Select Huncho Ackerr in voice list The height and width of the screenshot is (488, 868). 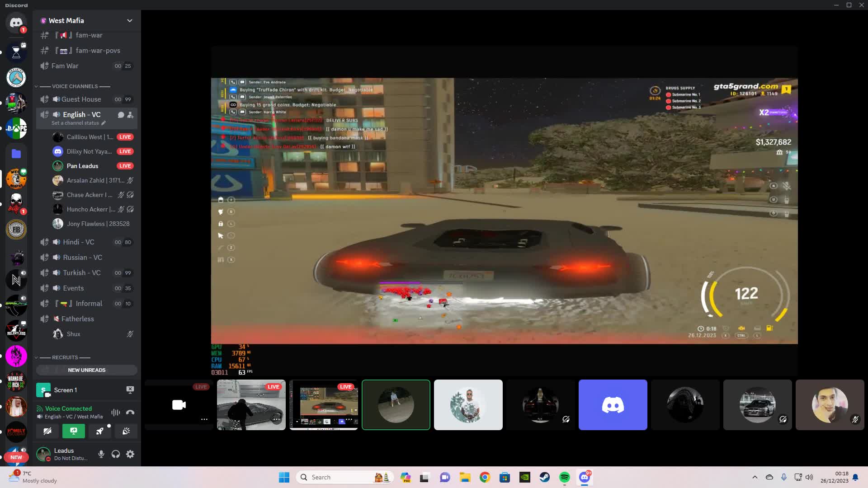point(93,209)
